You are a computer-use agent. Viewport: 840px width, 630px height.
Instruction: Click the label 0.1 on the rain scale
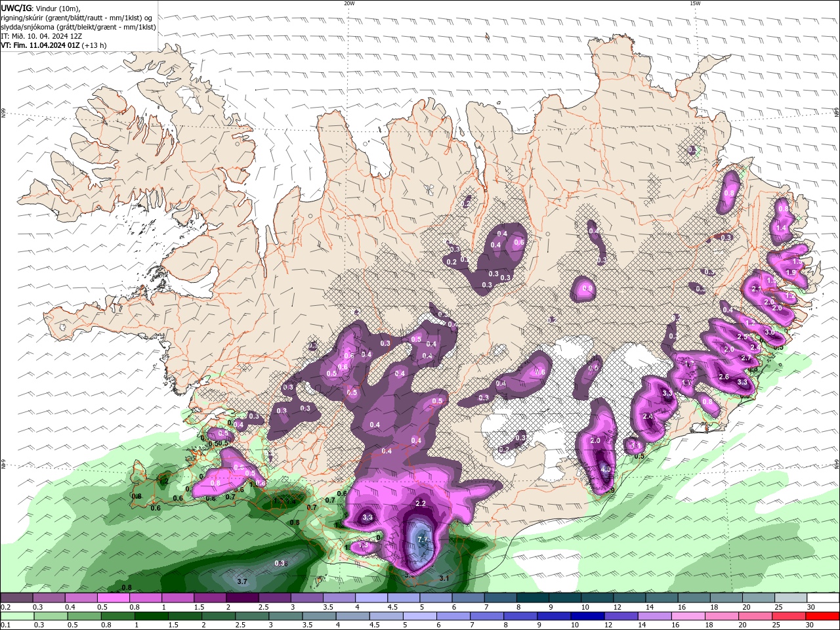pos(5,626)
